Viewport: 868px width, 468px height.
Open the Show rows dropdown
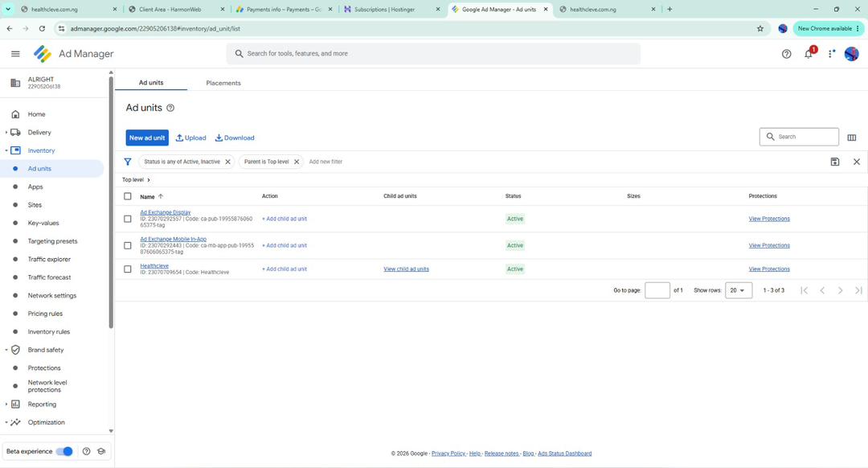[x=739, y=290]
